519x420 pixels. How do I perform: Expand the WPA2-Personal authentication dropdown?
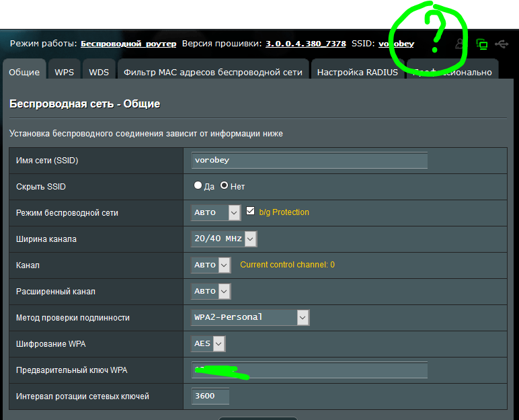coord(249,317)
